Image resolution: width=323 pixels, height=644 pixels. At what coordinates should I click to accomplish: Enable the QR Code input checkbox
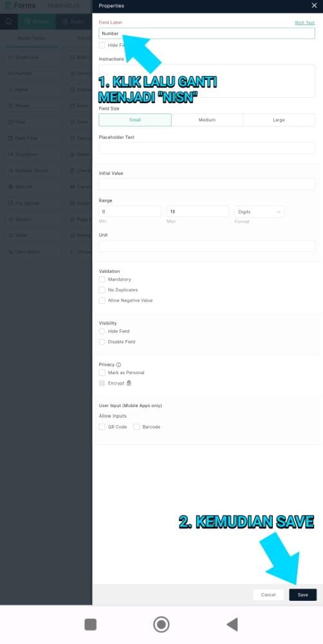point(102,427)
